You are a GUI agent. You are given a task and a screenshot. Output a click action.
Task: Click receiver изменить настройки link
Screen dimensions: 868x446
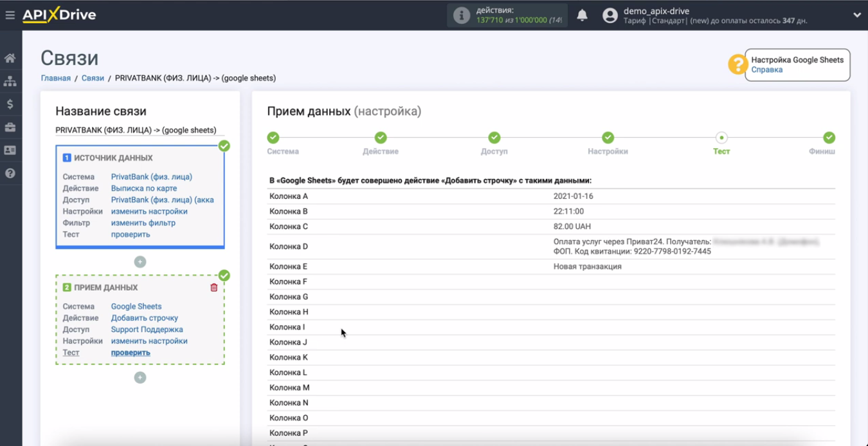[x=149, y=341]
